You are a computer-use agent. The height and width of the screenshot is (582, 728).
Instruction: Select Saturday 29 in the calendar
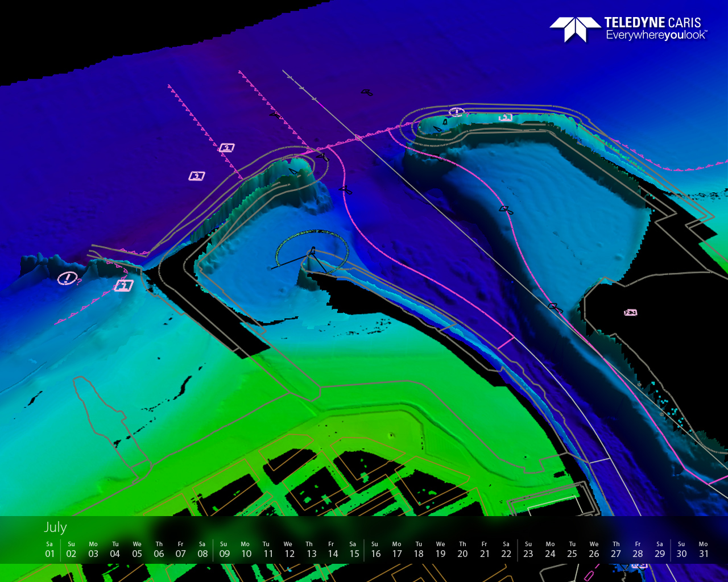(x=660, y=550)
